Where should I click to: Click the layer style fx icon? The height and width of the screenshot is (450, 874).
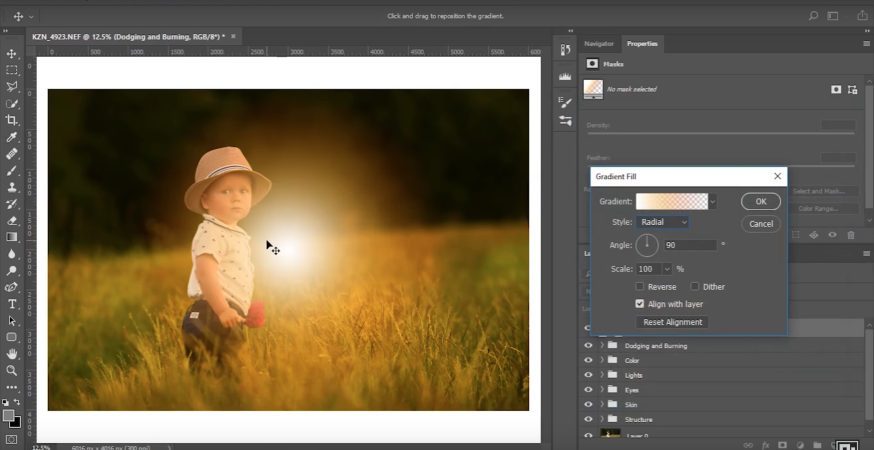pyautogui.click(x=765, y=446)
